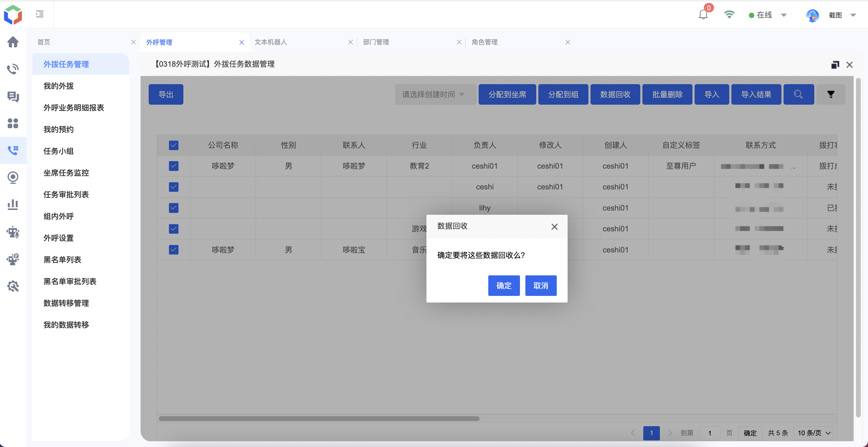This screenshot has width=868, height=447.
Task: Close the 外呼管理 tab
Action: click(x=242, y=42)
